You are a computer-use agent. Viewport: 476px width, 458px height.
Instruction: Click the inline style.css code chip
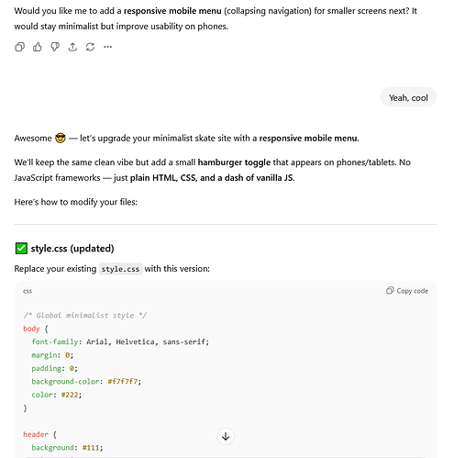pos(120,269)
